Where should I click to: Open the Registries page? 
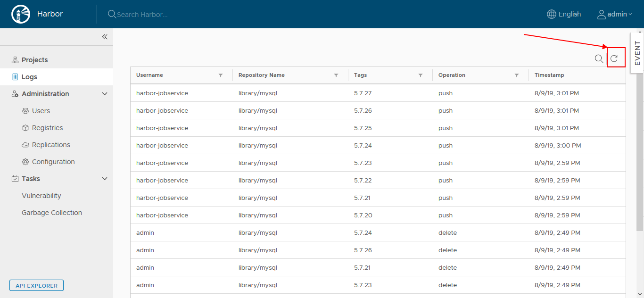tap(48, 127)
